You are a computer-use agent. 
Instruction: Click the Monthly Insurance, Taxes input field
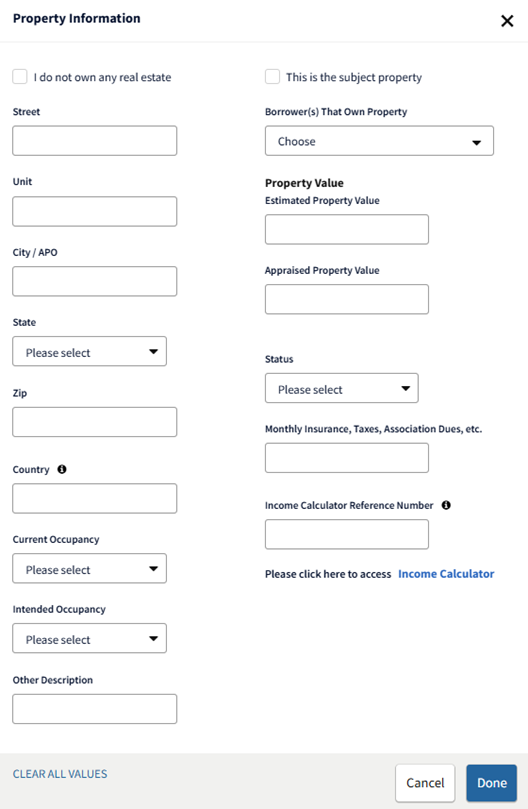(x=347, y=458)
